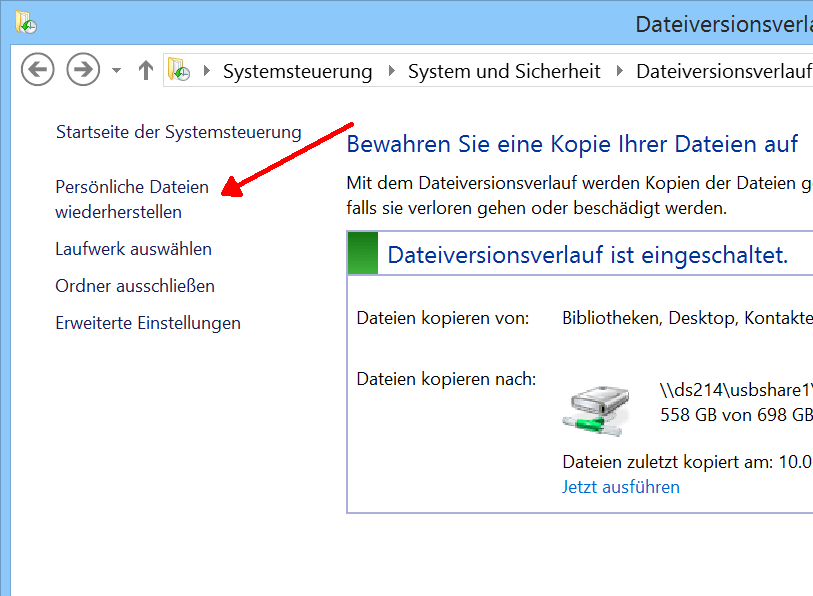Image resolution: width=813 pixels, height=596 pixels.
Task: Click the label Dateien kopieren von:
Action: point(443,318)
